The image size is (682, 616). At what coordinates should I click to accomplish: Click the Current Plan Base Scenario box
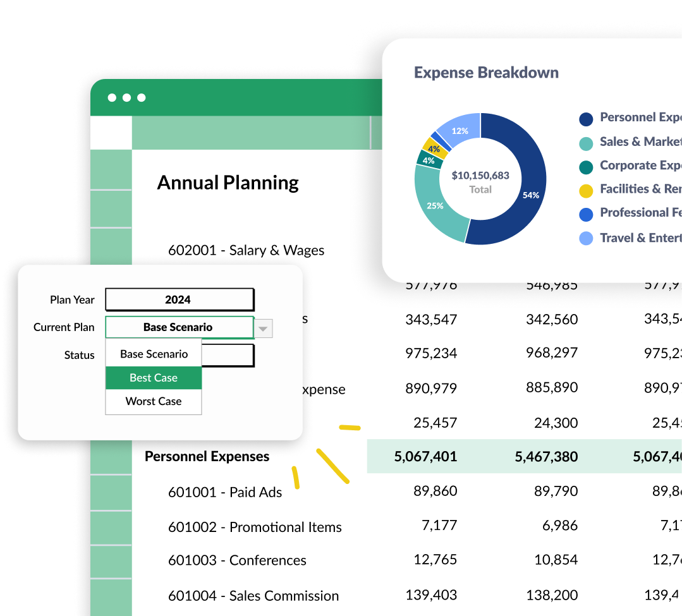coord(180,327)
